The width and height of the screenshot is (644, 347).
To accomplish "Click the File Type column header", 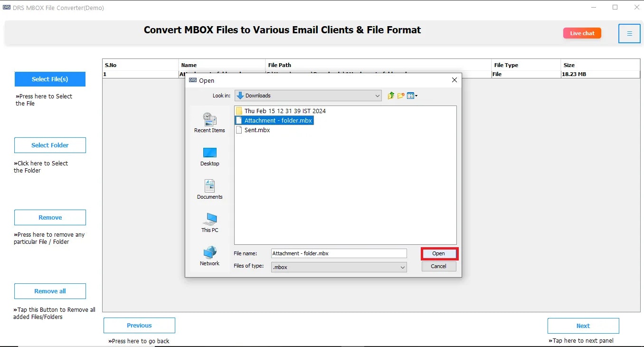I will 526,65.
